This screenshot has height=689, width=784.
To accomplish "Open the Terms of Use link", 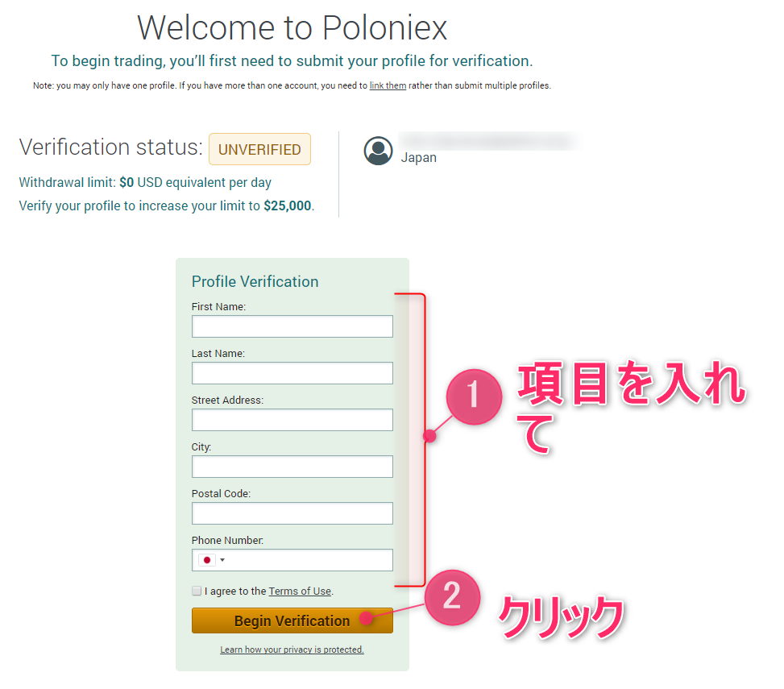I will [x=300, y=591].
